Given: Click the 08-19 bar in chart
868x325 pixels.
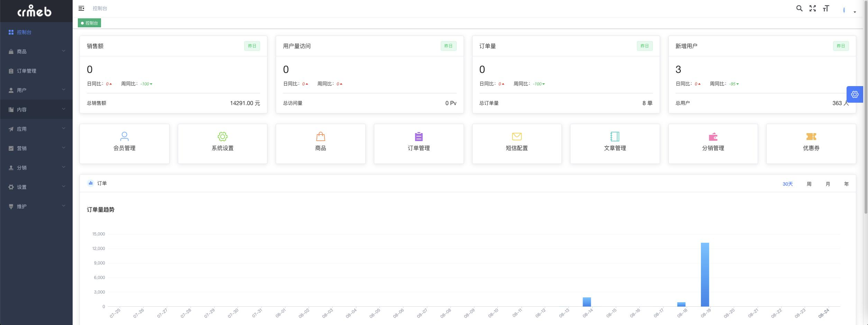Looking at the screenshot, I should pos(705,275).
